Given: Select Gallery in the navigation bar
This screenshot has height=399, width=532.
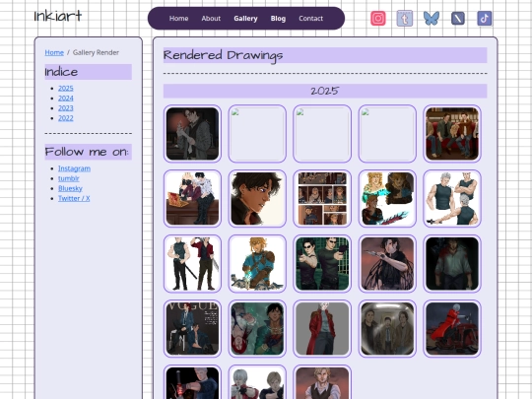Looking at the screenshot, I should (245, 19).
